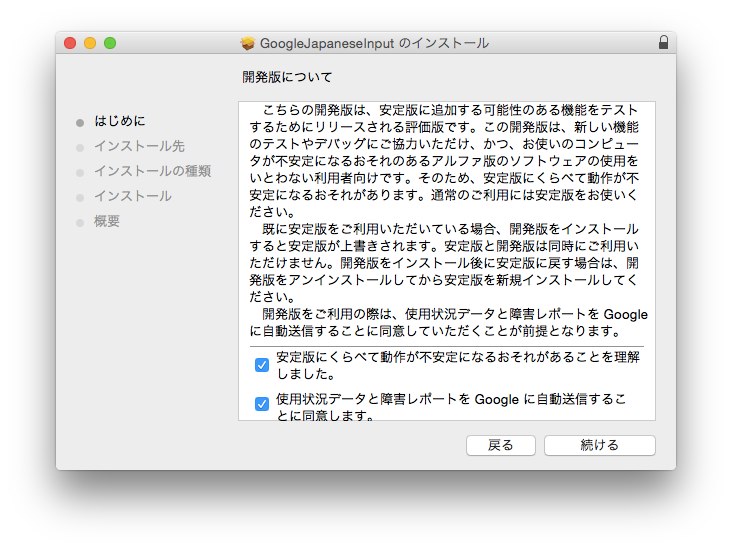Click the paragraph starting こちらの開発版は
The image size is (732, 550).
tap(444, 161)
